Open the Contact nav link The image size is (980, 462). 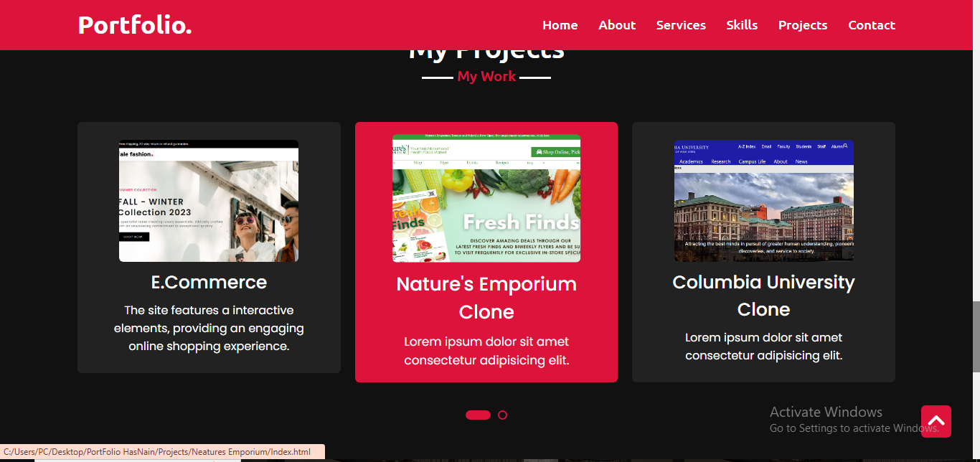(x=872, y=25)
